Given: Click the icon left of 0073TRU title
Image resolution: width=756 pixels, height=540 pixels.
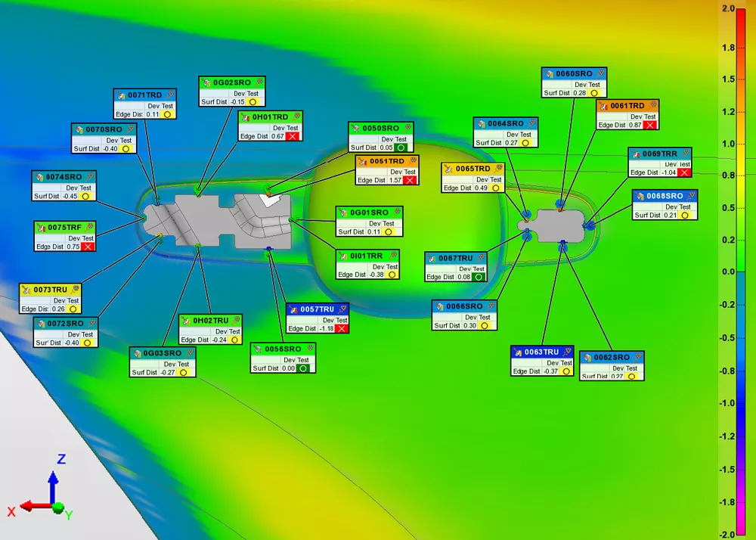Looking at the screenshot, I should [x=27, y=290].
